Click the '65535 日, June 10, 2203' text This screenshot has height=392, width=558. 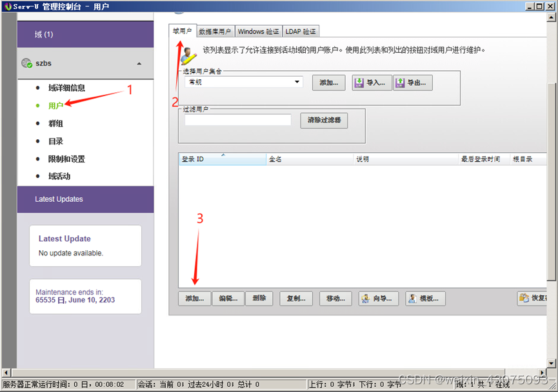(x=75, y=300)
